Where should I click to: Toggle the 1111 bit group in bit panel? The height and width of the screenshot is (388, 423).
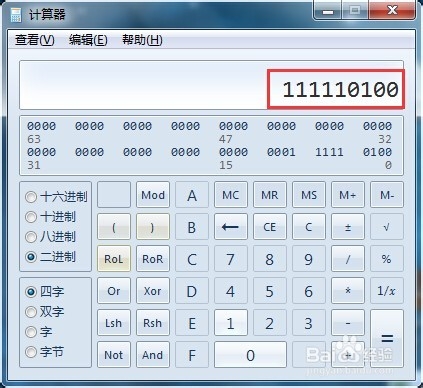(329, 152)
